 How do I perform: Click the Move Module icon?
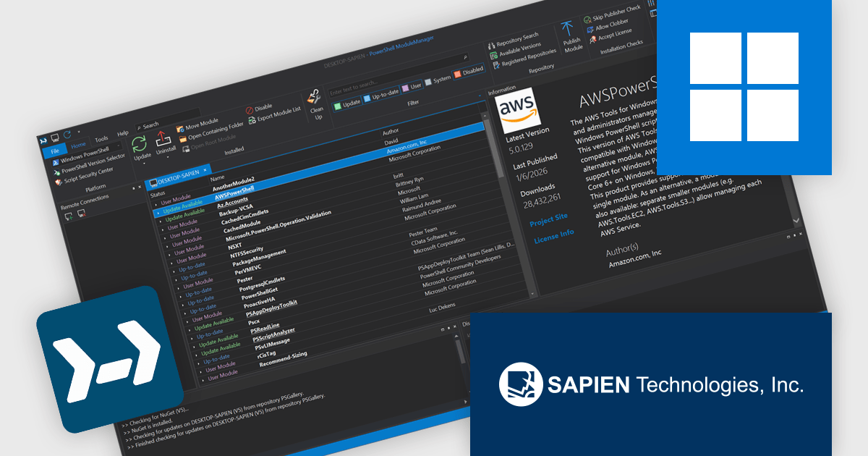180,129
